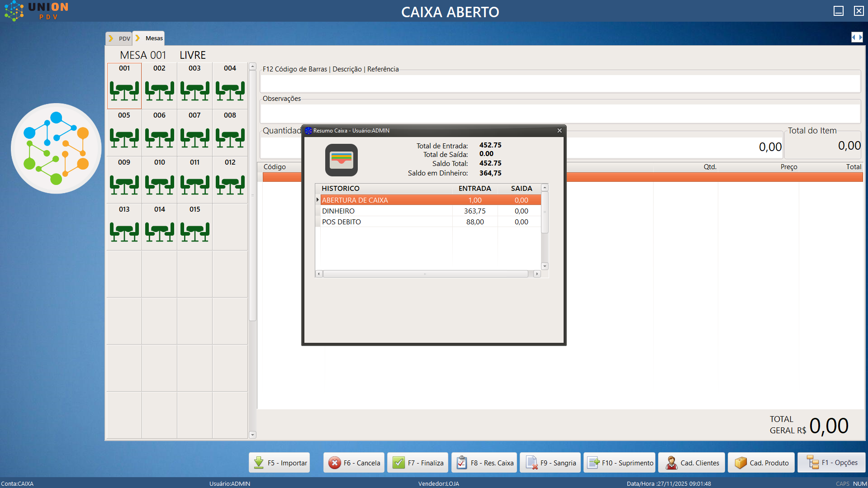Select table 007 icon

pyautogui.click(x=194, y=137)
